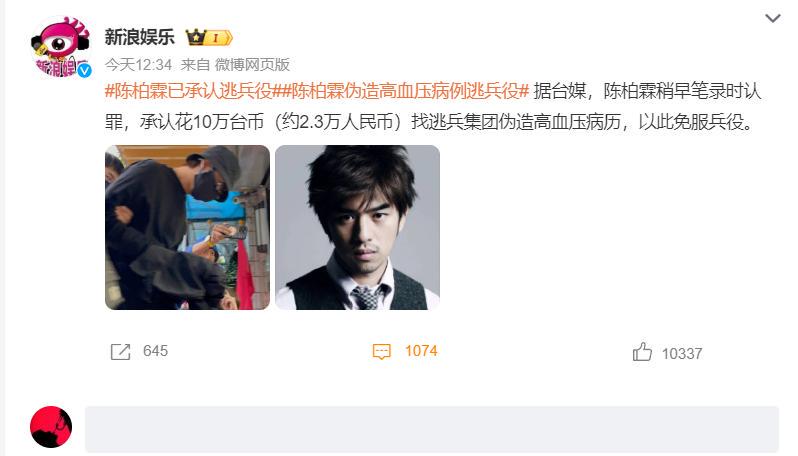
Task: Open the 新浪娱乐 account name link
Action: (x=139, y=37)
